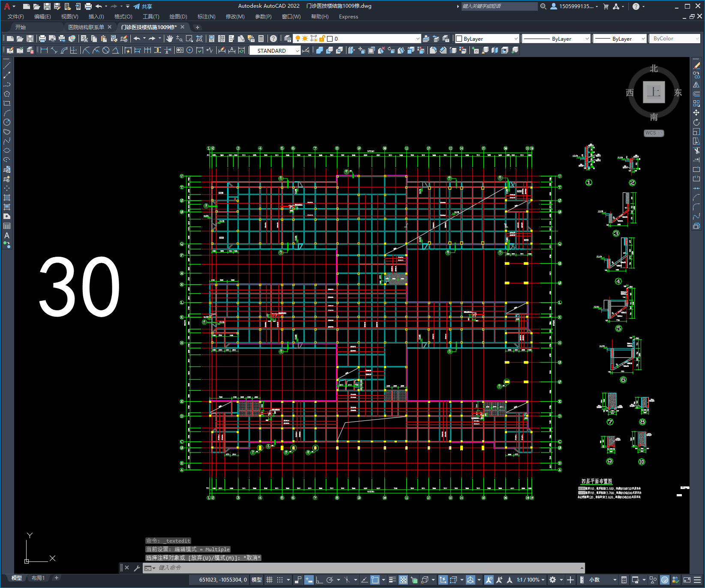Click the Save icon in quick access toolbar
Image resolution: width=705 pixels, height=588 pixels.
[47, 6]
